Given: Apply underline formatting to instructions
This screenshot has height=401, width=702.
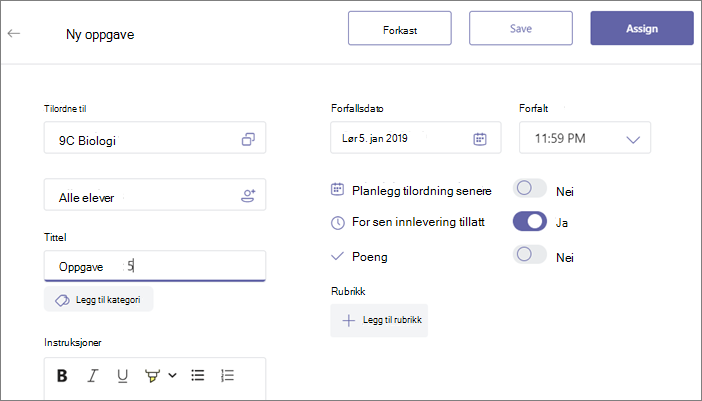Looking at the screenshot, I should click(x=122, y=376).
